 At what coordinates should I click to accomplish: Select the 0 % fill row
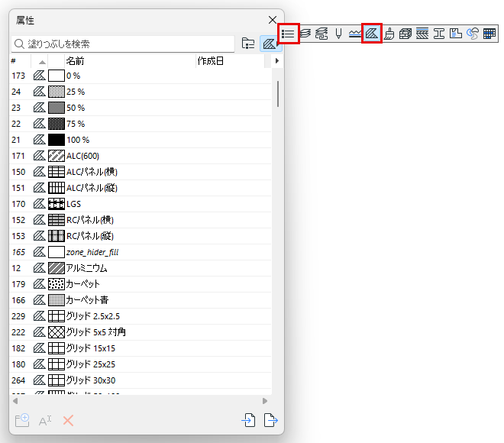[141, 76]
